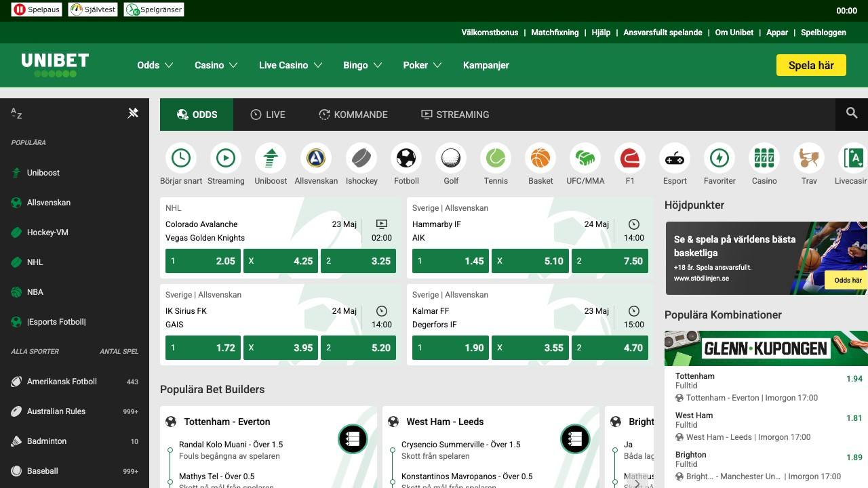This screenshot has height=488, width=868.
Task: Bet on Colorado Avalanche at odds 2.05
Action: click(203, 261)
